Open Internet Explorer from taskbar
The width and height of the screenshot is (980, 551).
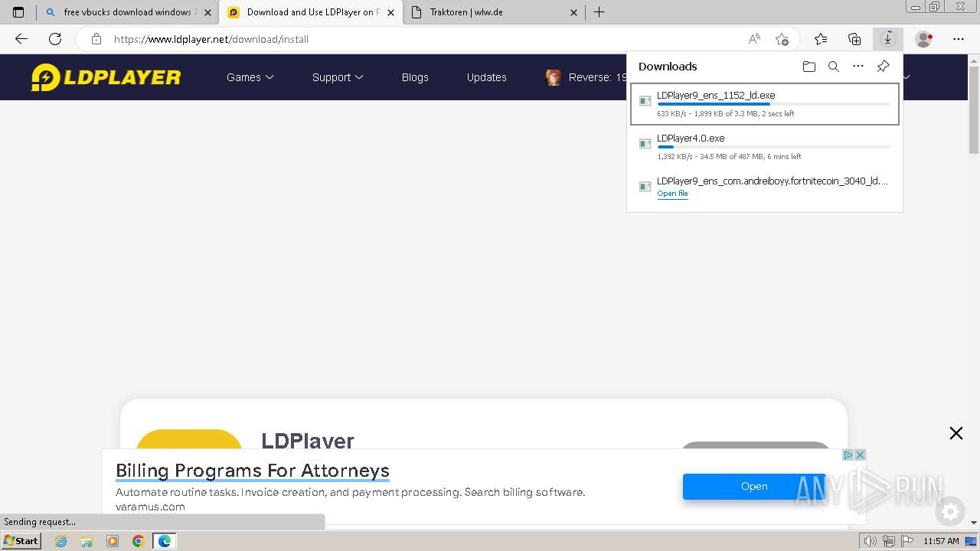[x=60, y=541]
